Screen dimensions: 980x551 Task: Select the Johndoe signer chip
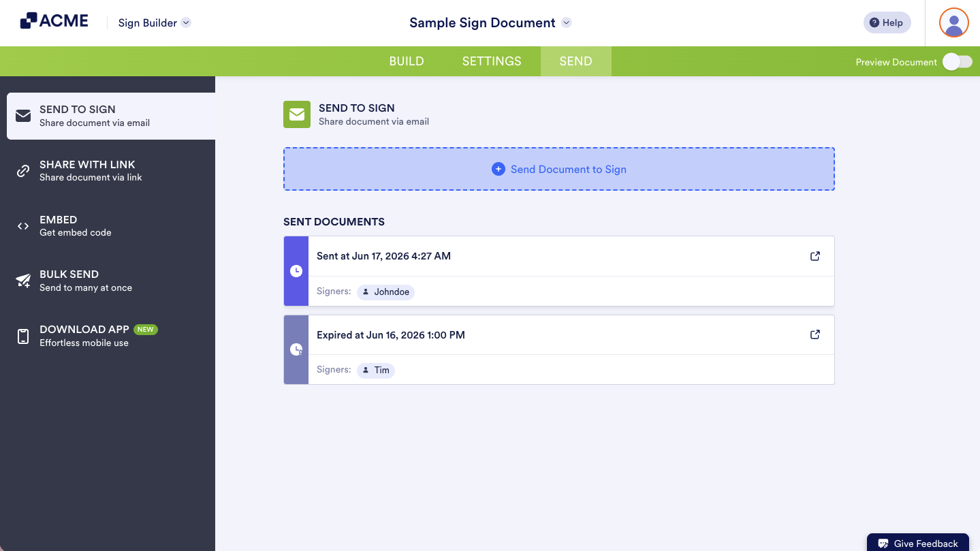coord(386,292)
